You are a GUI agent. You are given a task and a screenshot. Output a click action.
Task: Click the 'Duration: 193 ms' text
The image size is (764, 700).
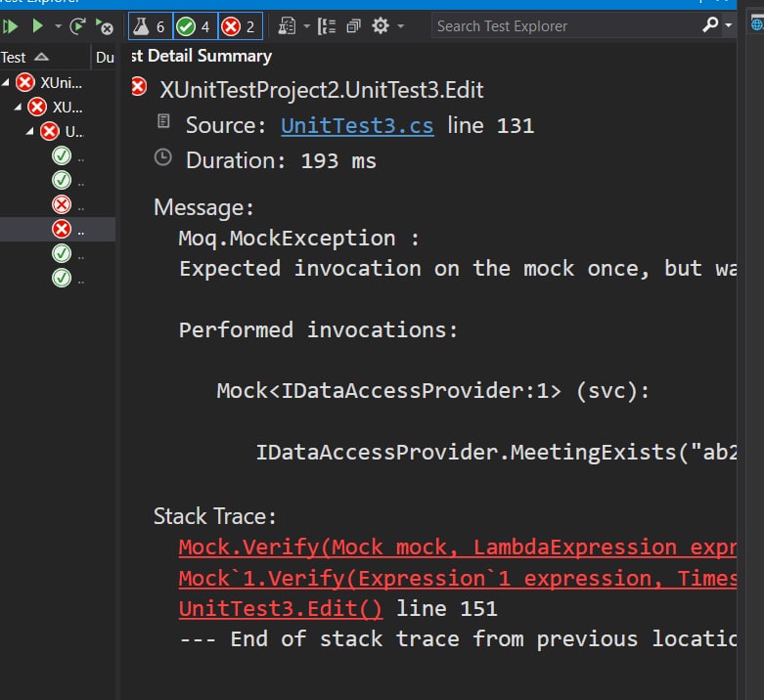tap(281, 160)
